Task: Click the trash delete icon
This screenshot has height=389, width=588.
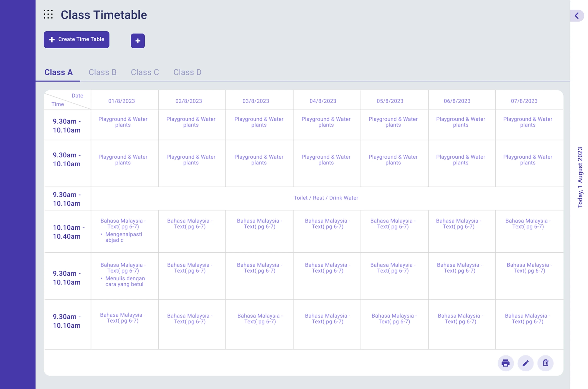Action: [x=545, y=363]
